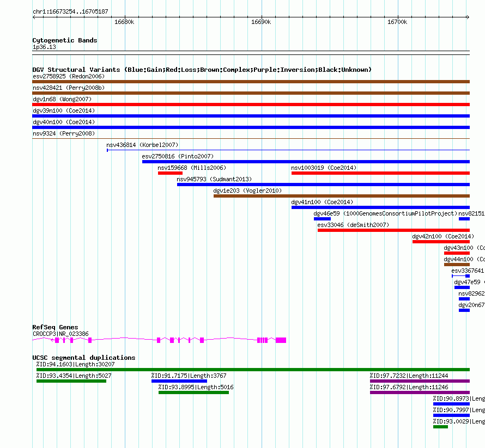Select the nsv82962 variant label
The image size is (485, 448).
471,293
